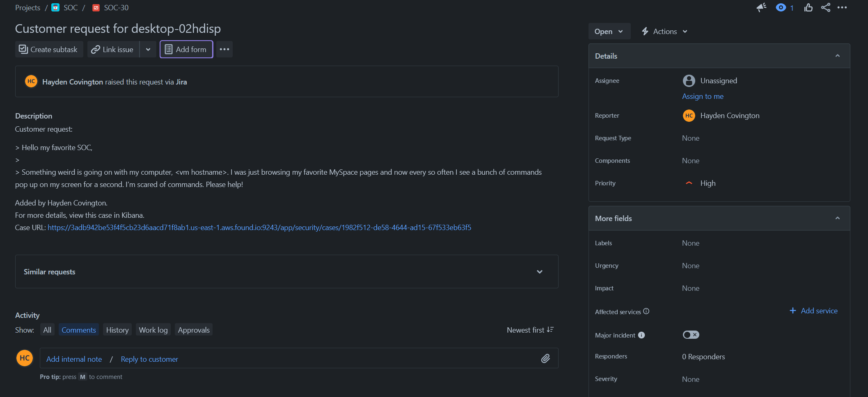
Task: Switch to the History activity tab
Action: (117, 330)
